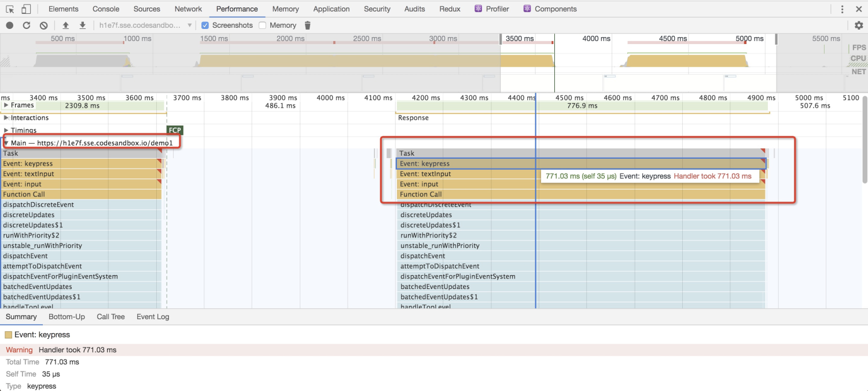Screen dimensions: 868x391
Task: Open the Security tab
Action: point(377,9)
